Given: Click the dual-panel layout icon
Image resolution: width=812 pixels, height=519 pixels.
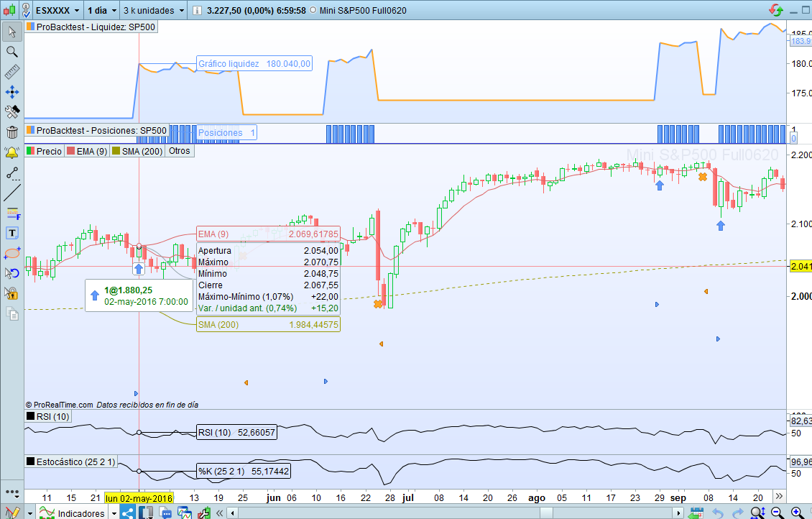Looking at the screenshot, I should 146,513.
